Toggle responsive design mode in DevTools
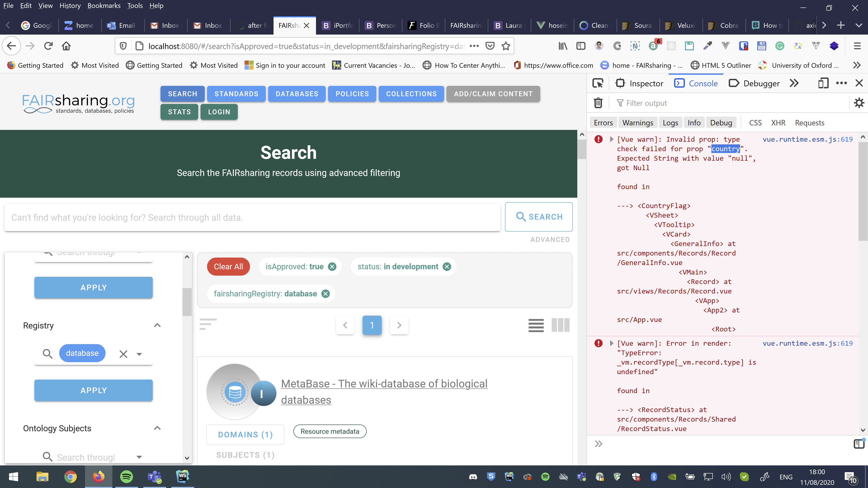The height and width of the screenshot is (488, 868). coord(823,83)
